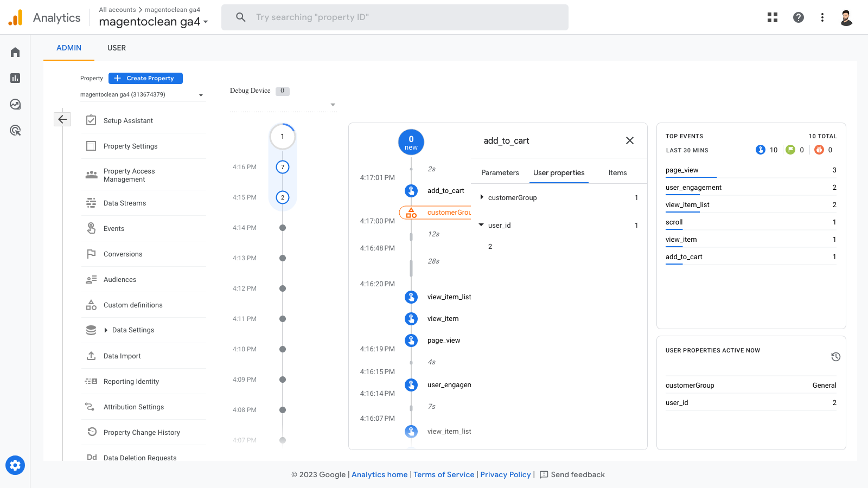Viewport: 868px width, 488px height.
Task: Open Admin settings gear icon
Action: (15, 465)
